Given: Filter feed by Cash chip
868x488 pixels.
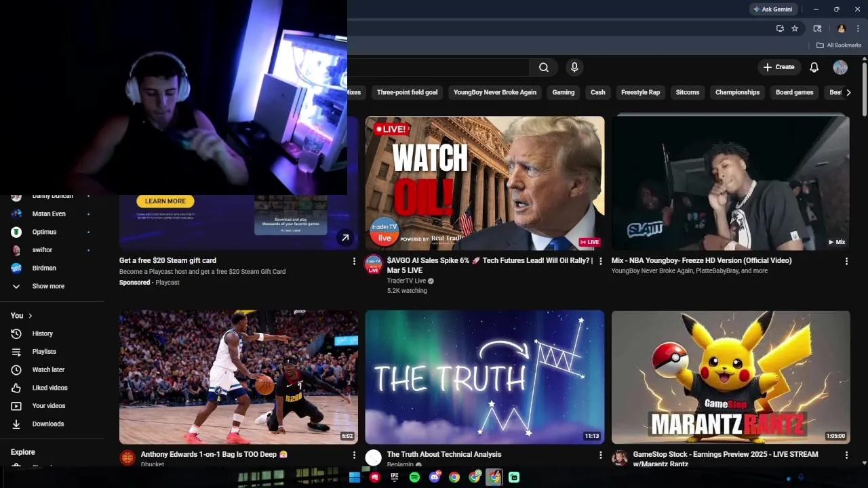Looking at the screenshot, I should point(597,92).
